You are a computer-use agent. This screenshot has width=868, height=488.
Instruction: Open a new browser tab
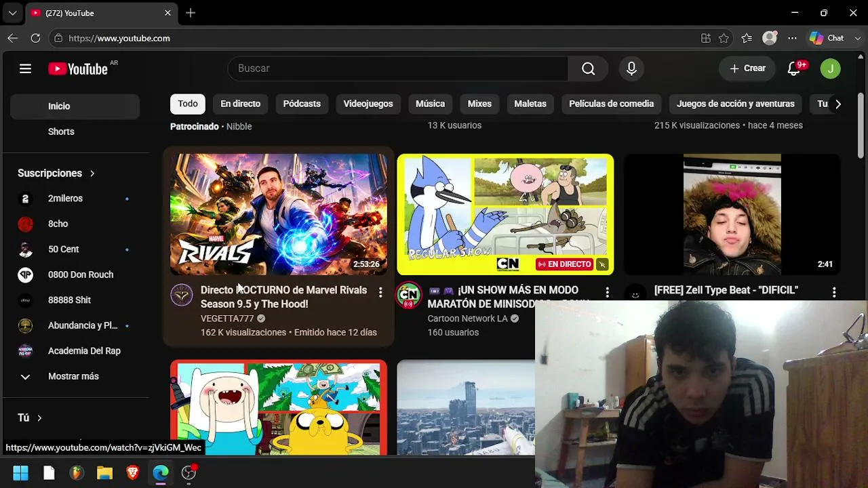pyautogui.click(x=191, y=13)
